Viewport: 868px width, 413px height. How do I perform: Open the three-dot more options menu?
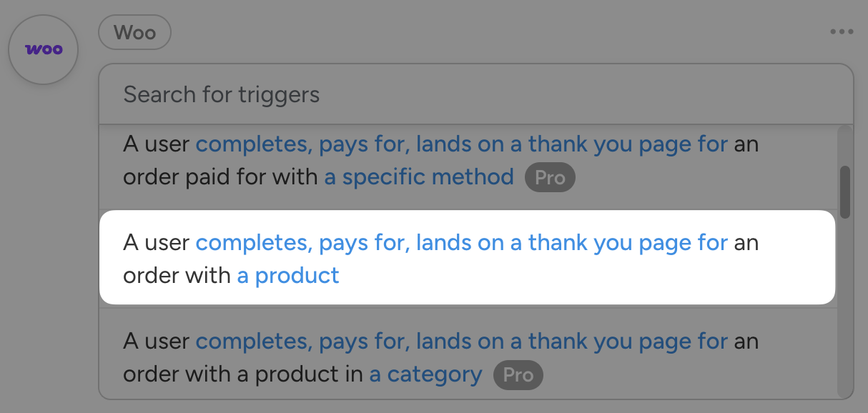(842, 32)
